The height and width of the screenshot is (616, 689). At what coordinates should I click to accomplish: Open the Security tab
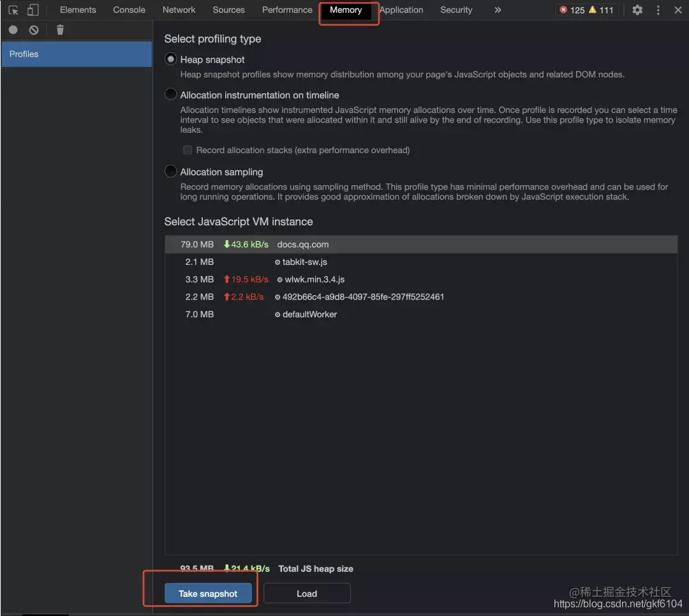pos(456,10)
